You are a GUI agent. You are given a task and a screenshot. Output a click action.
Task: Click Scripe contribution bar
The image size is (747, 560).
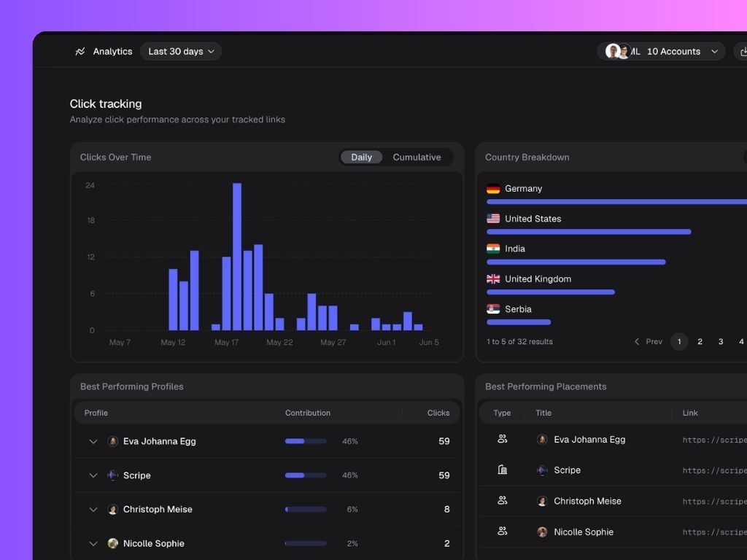306,475
